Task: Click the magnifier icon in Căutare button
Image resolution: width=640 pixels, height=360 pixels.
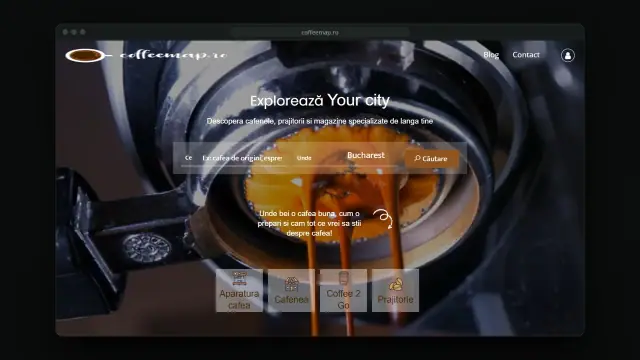Action: [417, 158]
